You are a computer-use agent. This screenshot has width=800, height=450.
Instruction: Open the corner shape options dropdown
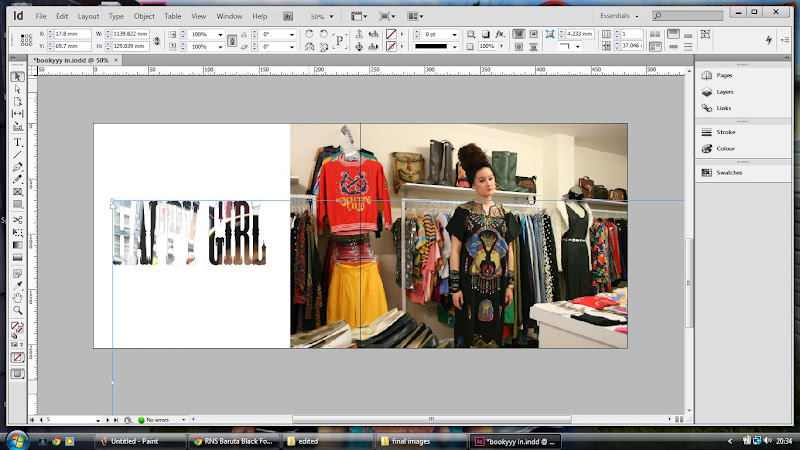(578, 46)
